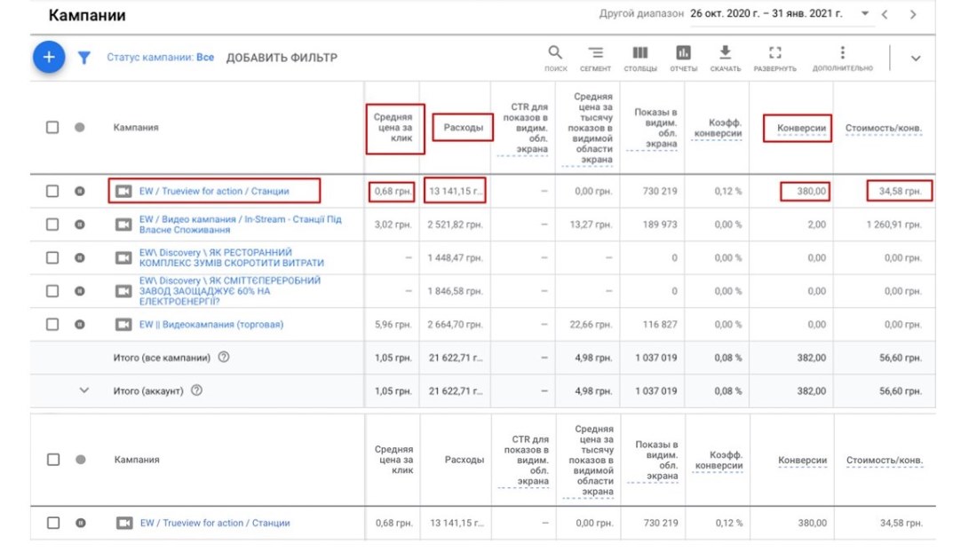Open the filter funnel icon

(x=84, y=58)
